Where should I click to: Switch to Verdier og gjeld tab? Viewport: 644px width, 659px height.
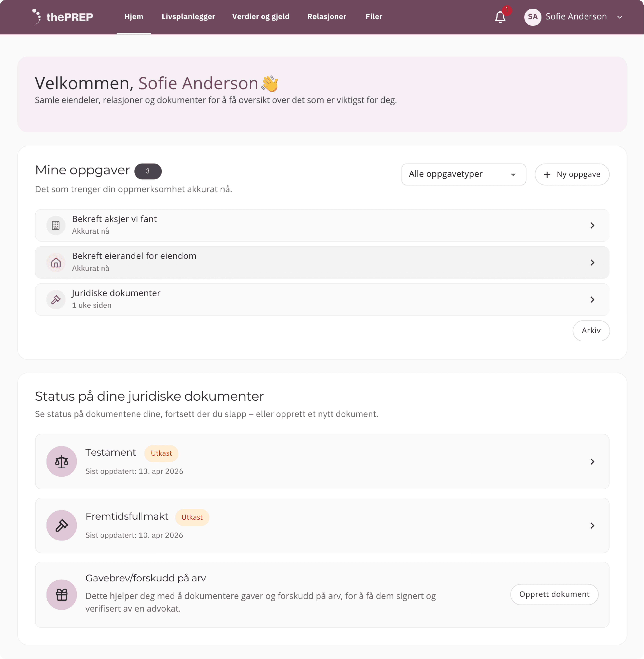point(260,17)
